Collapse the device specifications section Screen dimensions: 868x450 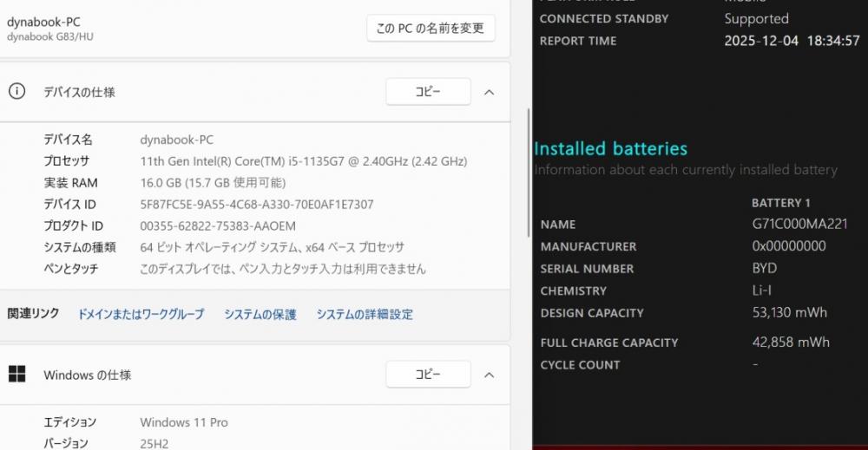[x=490, y=92]
